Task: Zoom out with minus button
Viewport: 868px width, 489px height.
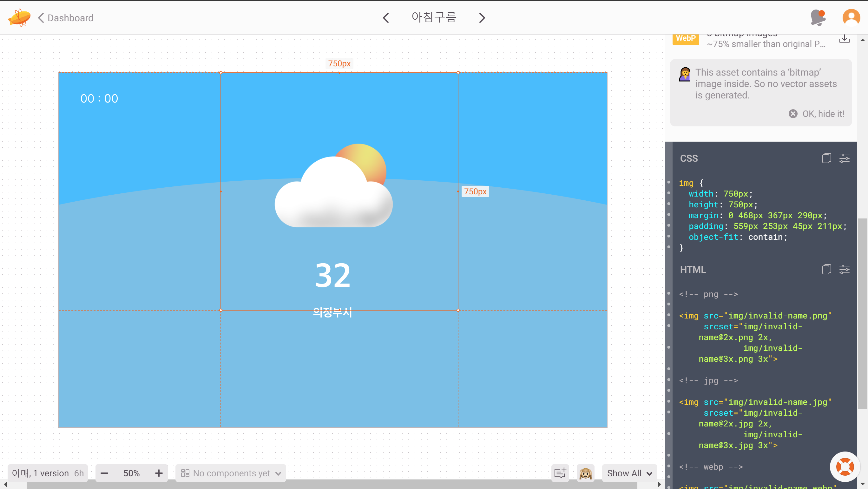Action: (104, 473)
